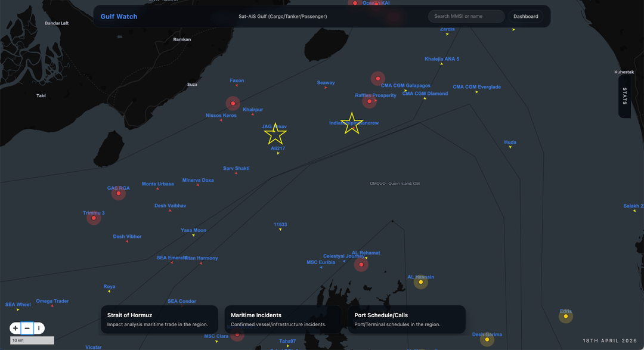Viewport: 644px width, 350px height.
Task: Click the Trimmu 3 red incident marker
Action: point(94,218)
